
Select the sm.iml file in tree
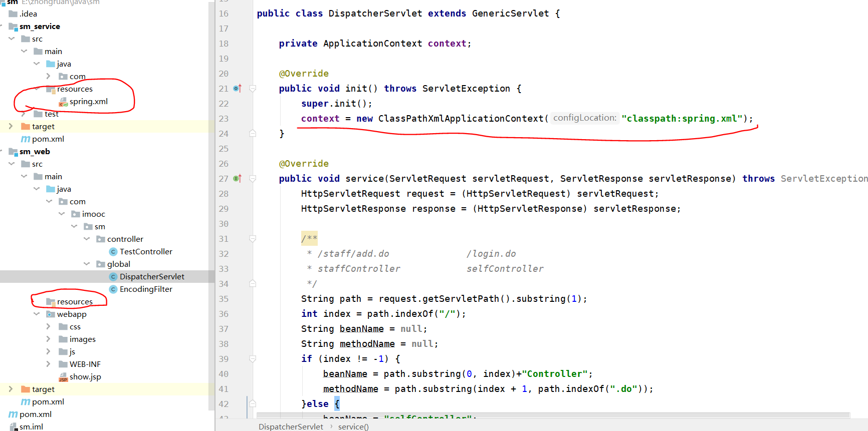click(31, 426)
